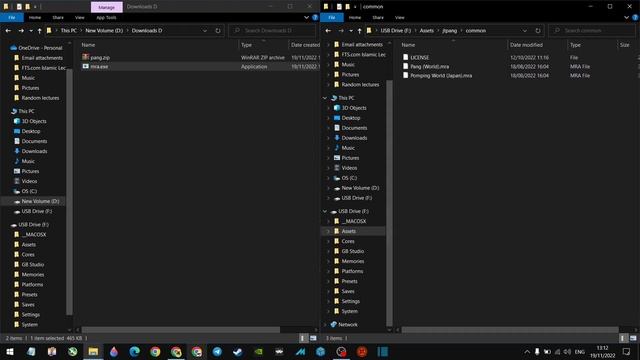The height and width of the screenshot is (360, 640).
Task: Click Refresh button in Downloads D address bar
Action: (x=218, y=31)
